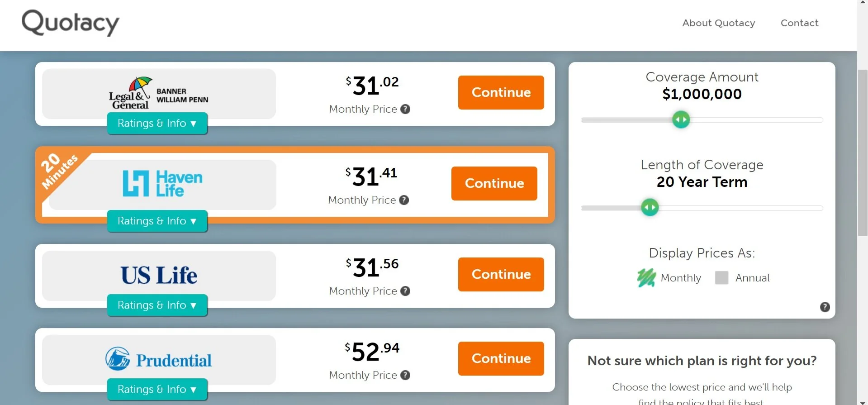Open the Contact menu item

point(799,23)
